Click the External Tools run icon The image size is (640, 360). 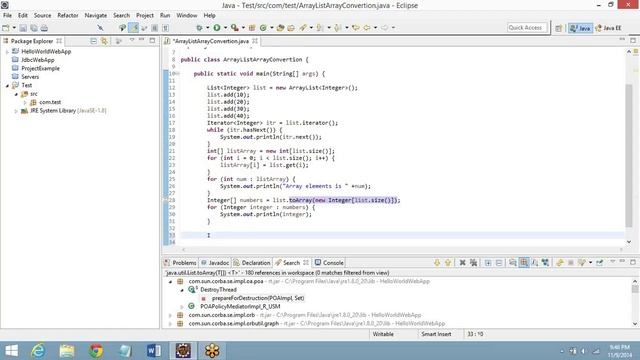pyautogui.click(x=234, y=28)
